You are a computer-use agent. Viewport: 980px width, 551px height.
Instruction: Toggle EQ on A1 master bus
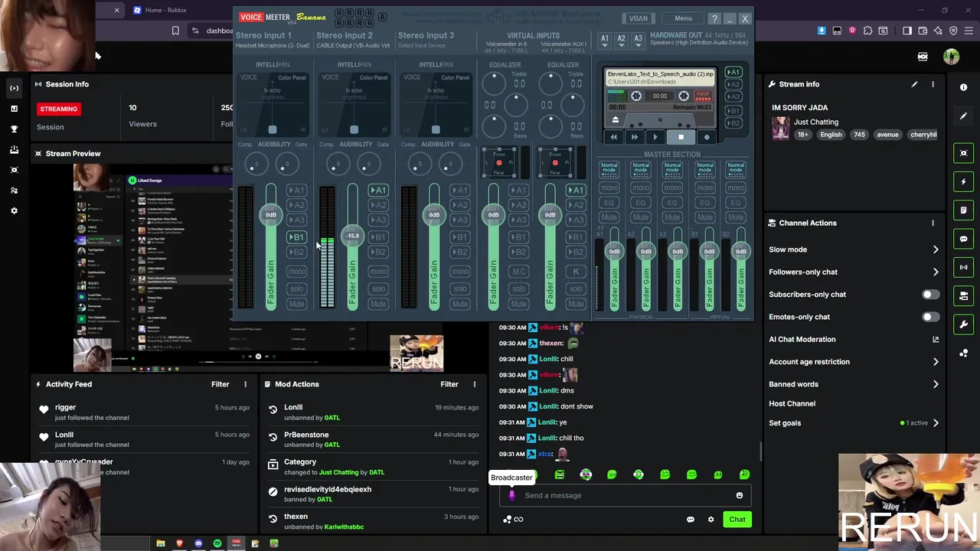tap(609, 203)
